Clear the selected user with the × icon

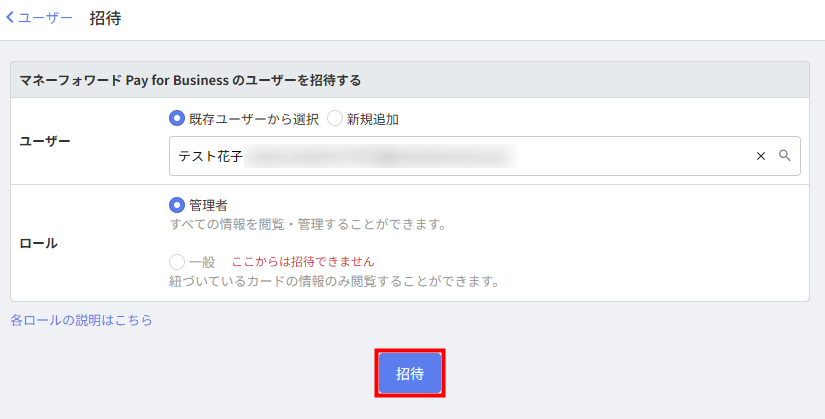coord(760,156)
